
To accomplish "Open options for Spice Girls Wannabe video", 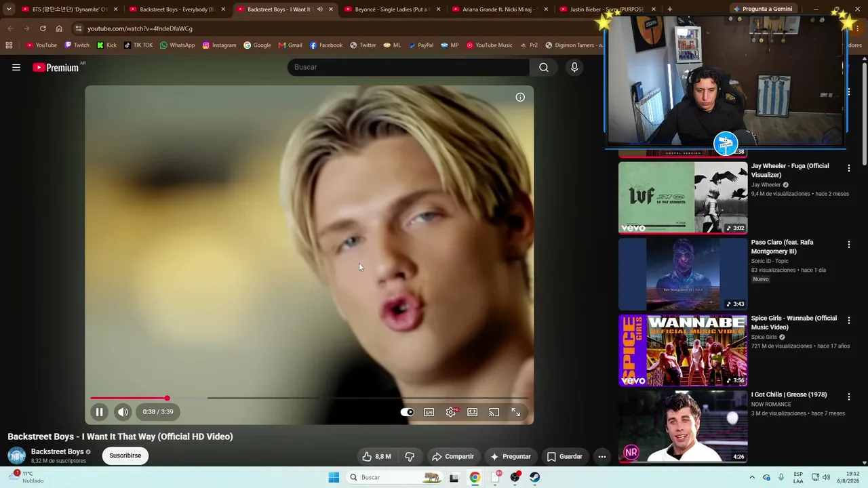I will click(848, 321).
